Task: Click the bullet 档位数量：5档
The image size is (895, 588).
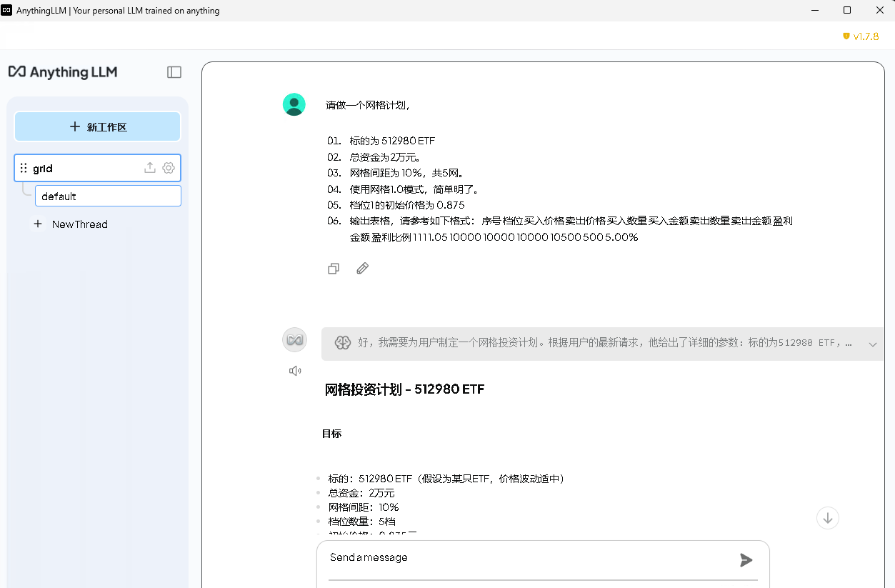Action: click(x=361, y=522)
